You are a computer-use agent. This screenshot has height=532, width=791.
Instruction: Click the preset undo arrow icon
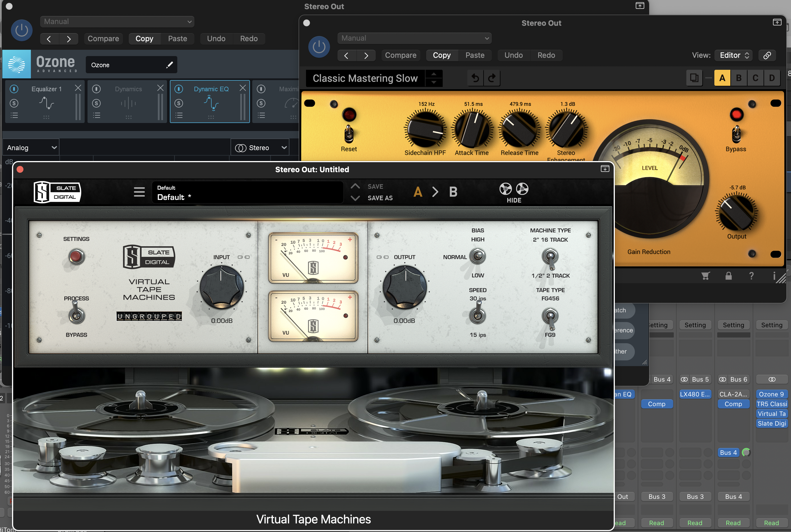point(476,78)
